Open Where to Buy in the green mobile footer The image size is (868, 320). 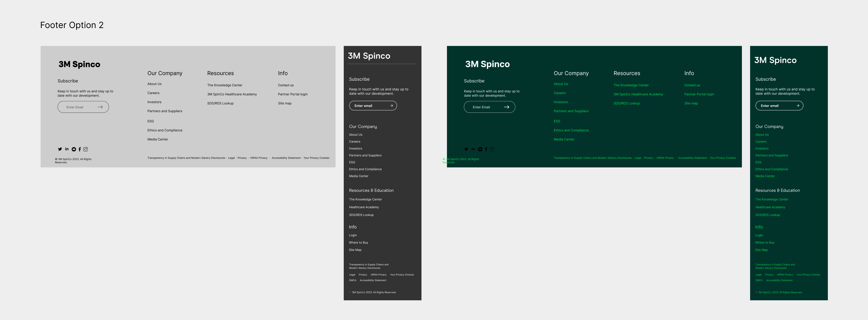(x=765, y=243)
